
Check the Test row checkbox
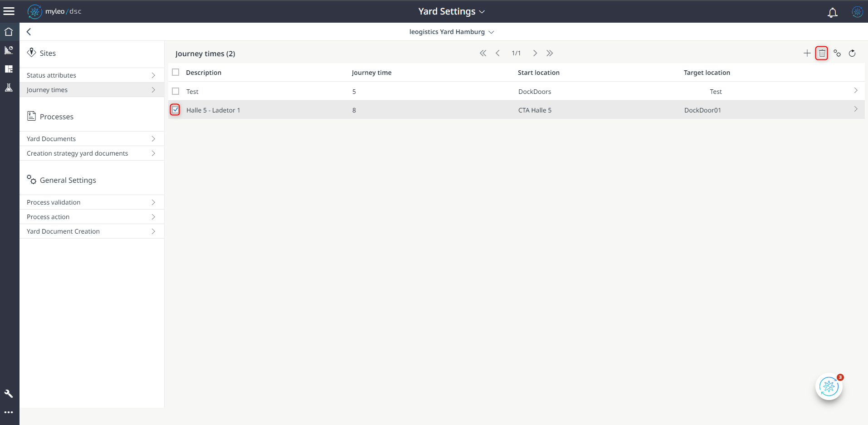click(176, 91)
